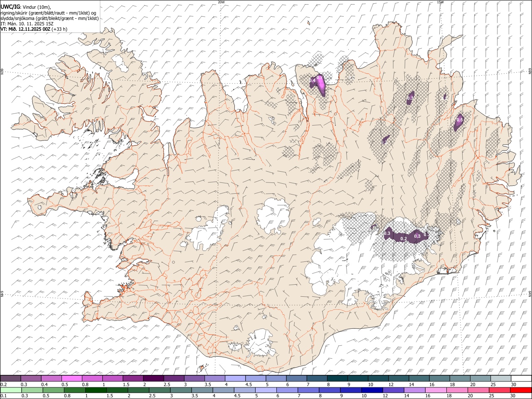532x399 pixels.
Task: Click the '0.2' snowfall value on the map
Action: click(x=403, y=239)
